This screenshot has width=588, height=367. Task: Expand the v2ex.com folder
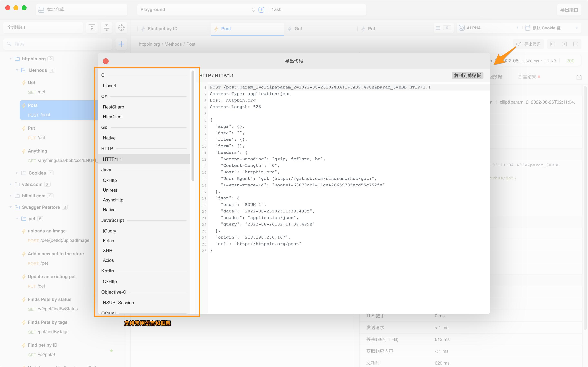[11, 185]
